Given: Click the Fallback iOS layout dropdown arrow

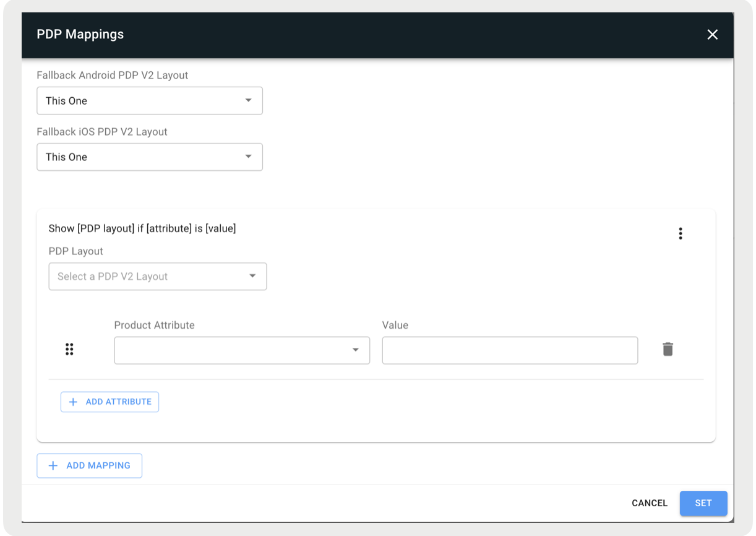Looking at the screenshot, I should (248, 157).
